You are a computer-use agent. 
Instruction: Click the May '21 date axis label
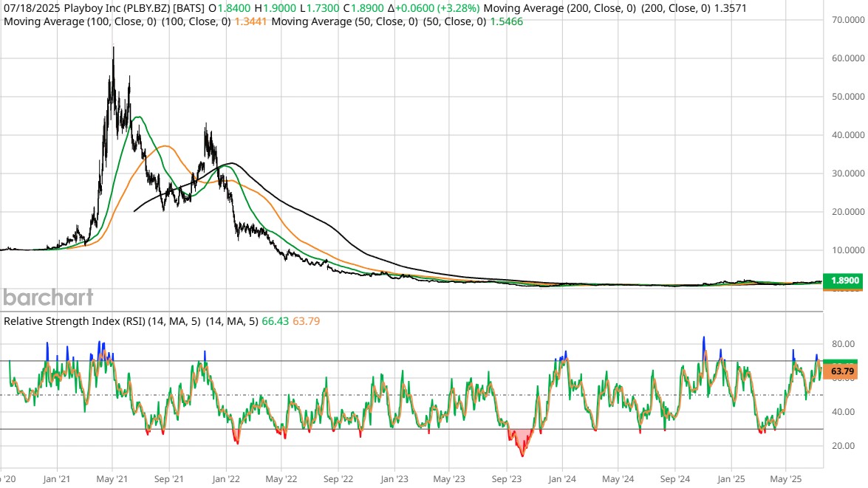(x=112, y=479)
